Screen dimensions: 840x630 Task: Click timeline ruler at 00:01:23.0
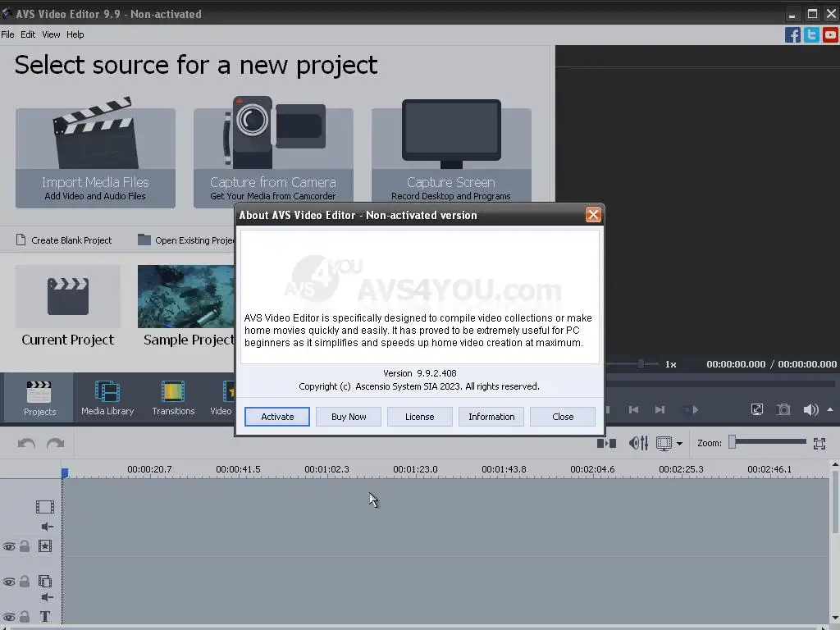[x=415, y=469]
